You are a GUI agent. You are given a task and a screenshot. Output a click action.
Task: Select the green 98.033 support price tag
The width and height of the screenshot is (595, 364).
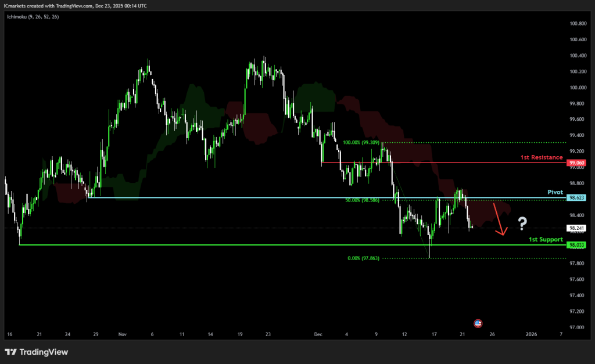coord(577,245)
